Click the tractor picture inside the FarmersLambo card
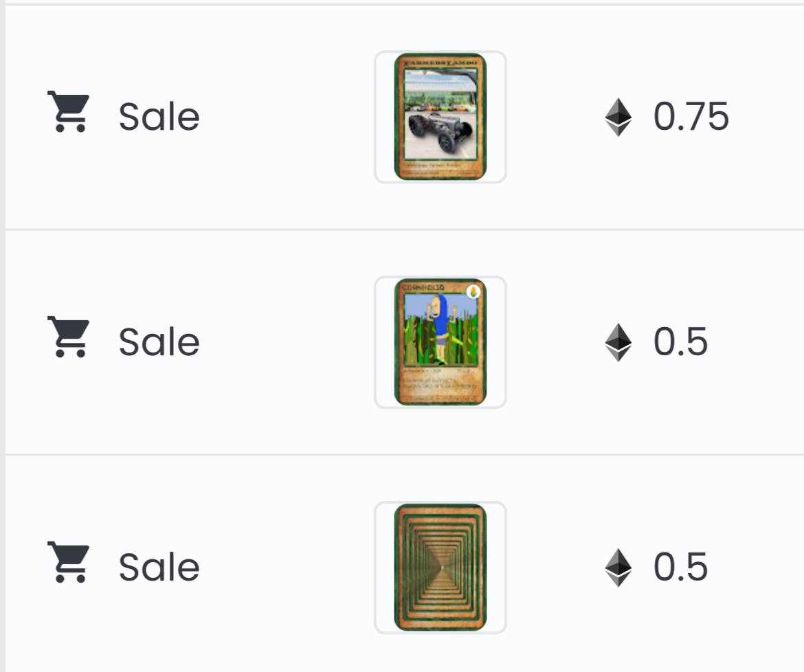This screenshot has width=804, height=672. pos(440,115)
